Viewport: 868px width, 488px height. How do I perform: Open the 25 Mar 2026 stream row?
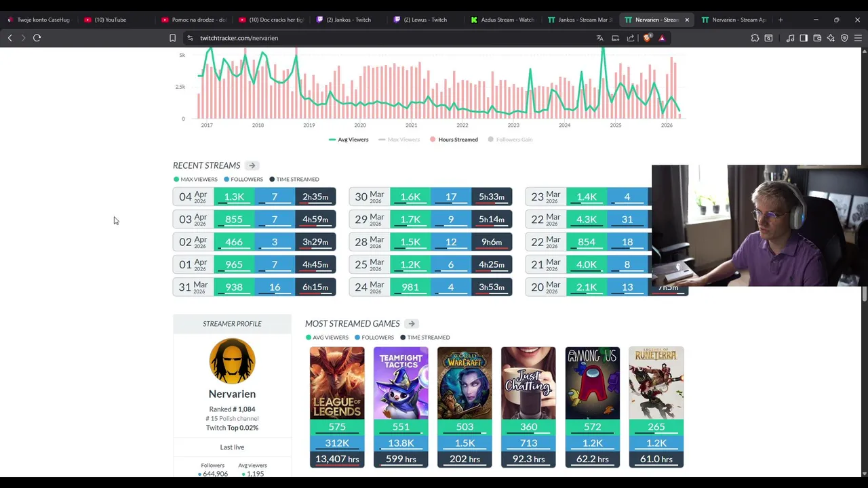(431, 264)
